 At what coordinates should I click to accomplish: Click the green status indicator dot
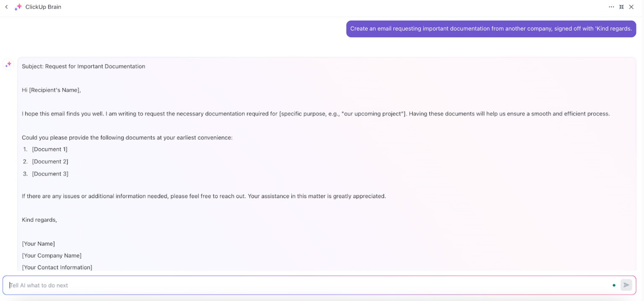pyautogui.click(x=614, y=285)
